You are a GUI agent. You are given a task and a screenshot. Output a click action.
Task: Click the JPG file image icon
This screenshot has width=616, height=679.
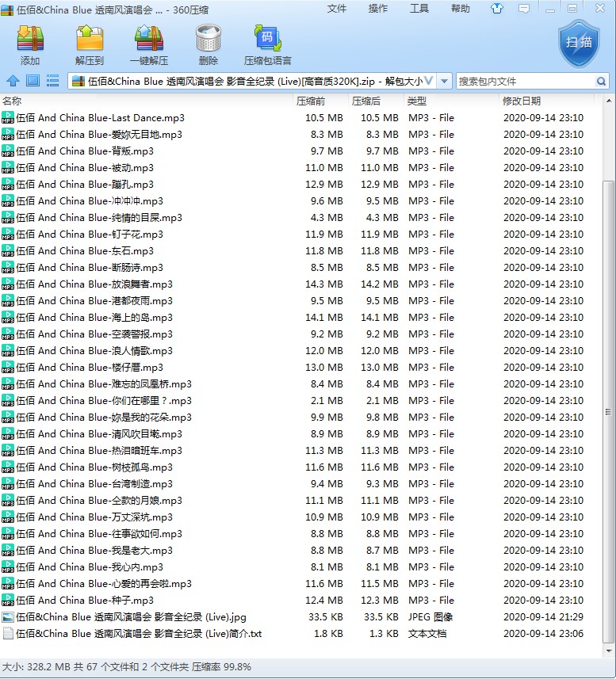click(x=8, y=617)
